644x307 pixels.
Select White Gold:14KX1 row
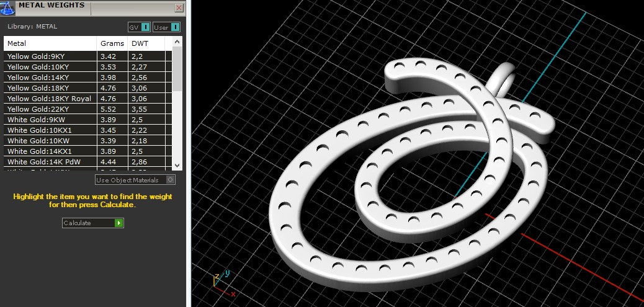pyautogui.click(x=88, y=151)
